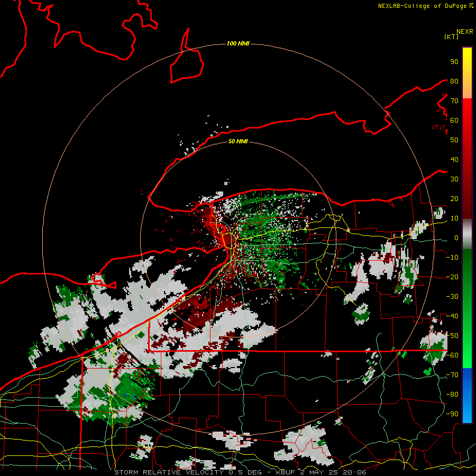Click the -70 value on the velocity scale
Screen dimensions: 476x476
pyautogui.click(x=452, y=375)
